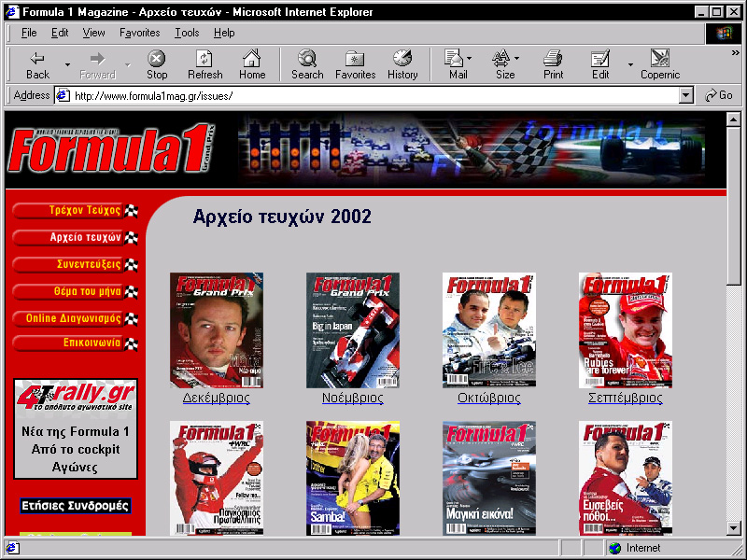
Task: Click Ετήσιες Συνδρομές subscriptions button
Action: (x=76, y=506)
